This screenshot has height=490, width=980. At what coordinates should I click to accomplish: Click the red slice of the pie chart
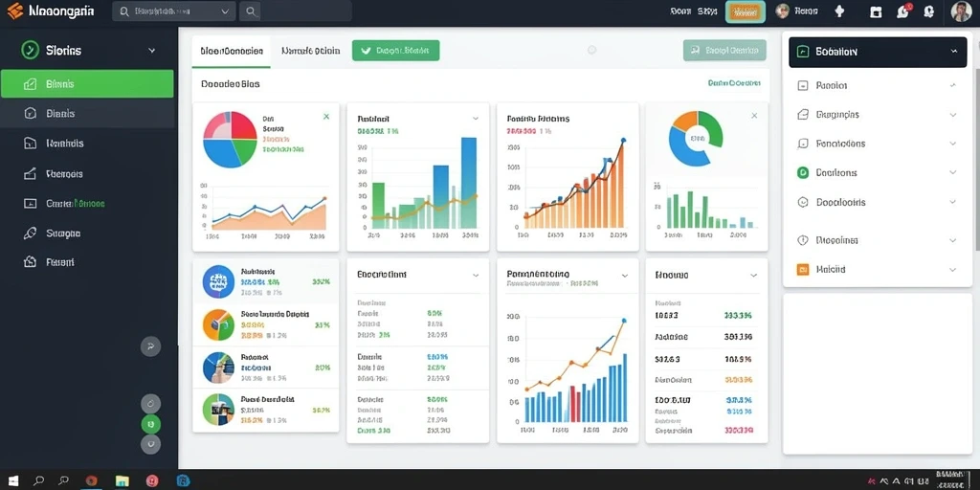click(x=244, y=127)
